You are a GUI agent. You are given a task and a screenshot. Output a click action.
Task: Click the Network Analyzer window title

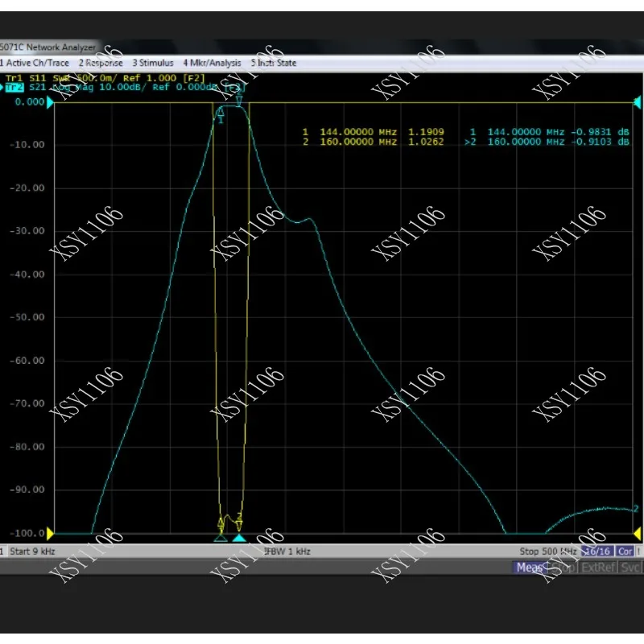(x=47, y=47)
